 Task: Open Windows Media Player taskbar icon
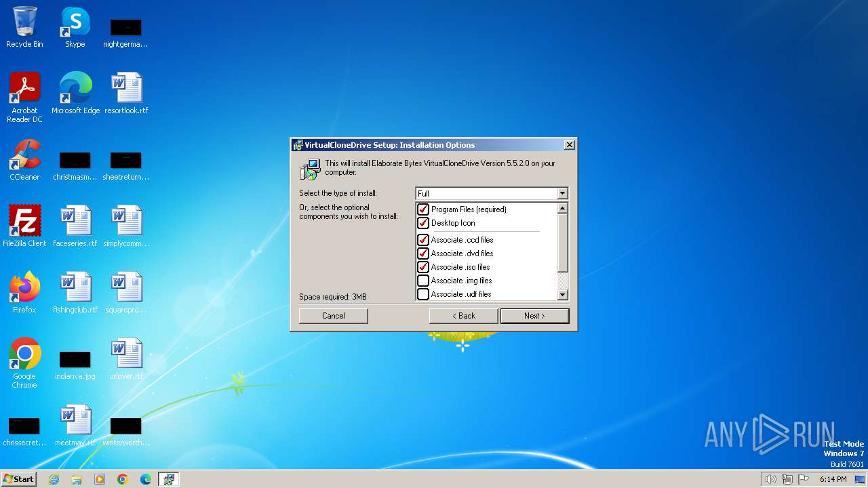pyautogui.click(x=100, y=479)
